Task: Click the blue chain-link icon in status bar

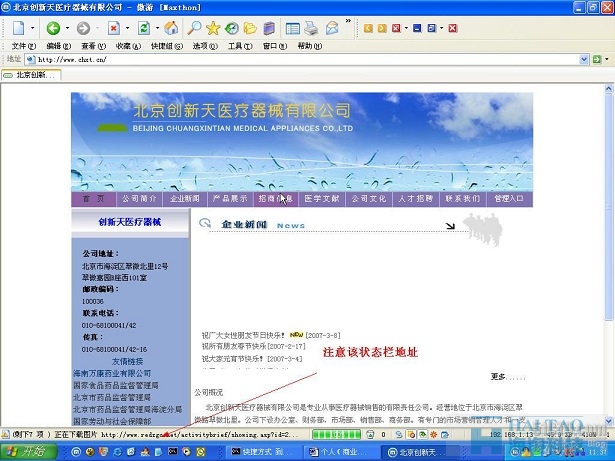Action: coord(399,434)
